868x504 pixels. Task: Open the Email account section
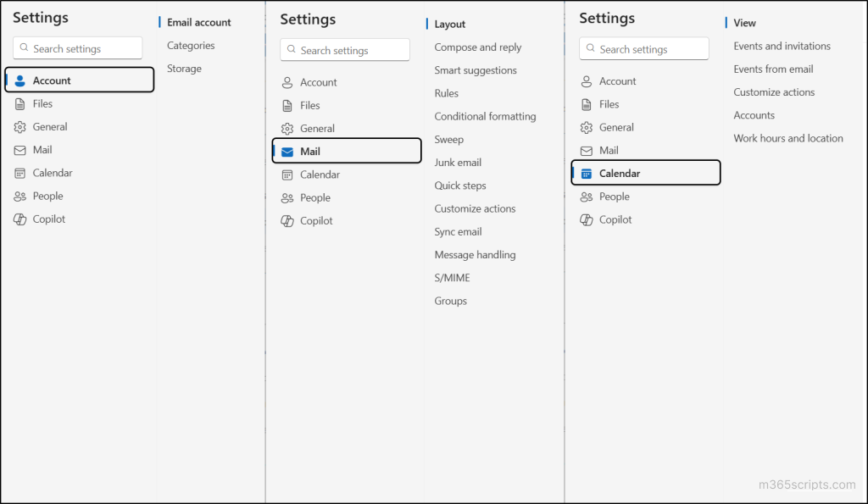198,22
